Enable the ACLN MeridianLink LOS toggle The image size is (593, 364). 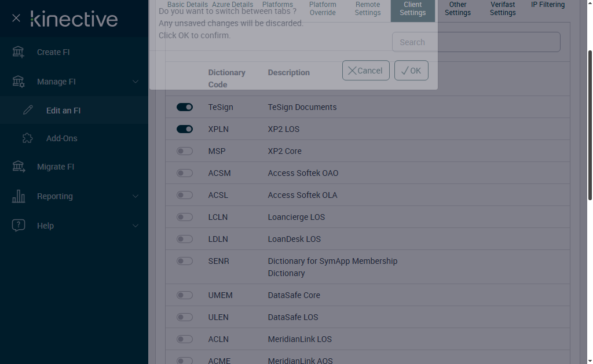coord(185,339)
